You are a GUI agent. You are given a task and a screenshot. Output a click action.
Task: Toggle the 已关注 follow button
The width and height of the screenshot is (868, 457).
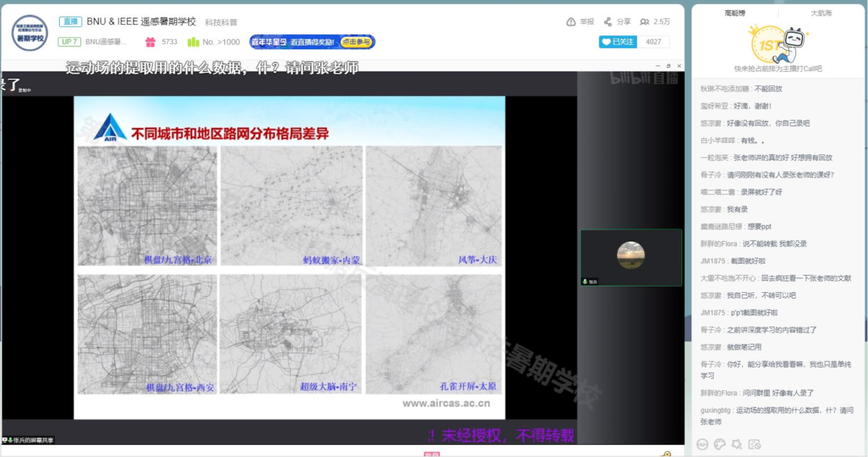[x=618, y=42]
